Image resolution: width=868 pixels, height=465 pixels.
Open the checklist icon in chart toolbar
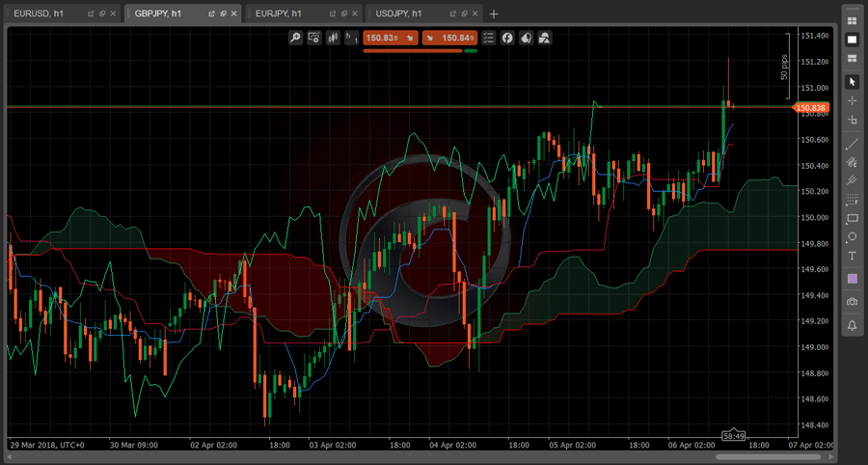pos(488,38)
